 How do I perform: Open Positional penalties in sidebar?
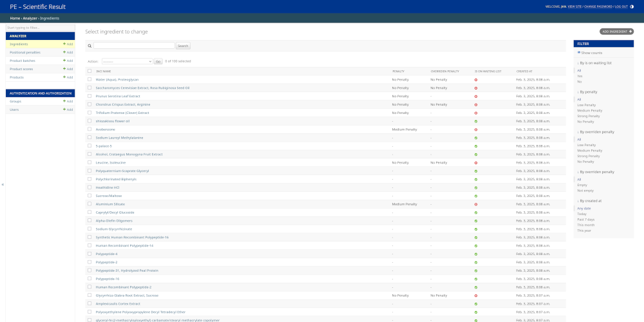pyautogui.click(x=25, y=52)
